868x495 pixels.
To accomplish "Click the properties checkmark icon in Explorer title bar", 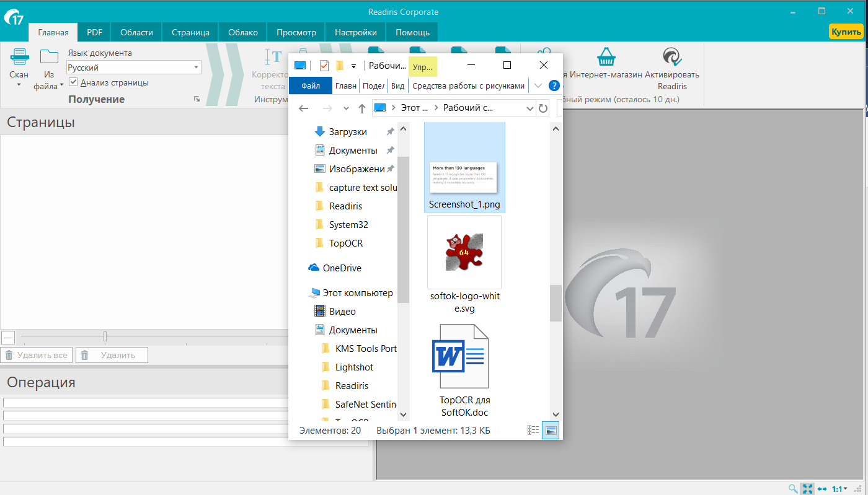I will [x=324, y=65].
